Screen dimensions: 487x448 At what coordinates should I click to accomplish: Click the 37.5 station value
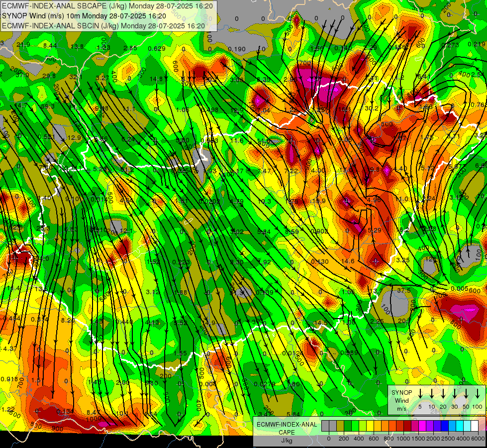[404, 290]
